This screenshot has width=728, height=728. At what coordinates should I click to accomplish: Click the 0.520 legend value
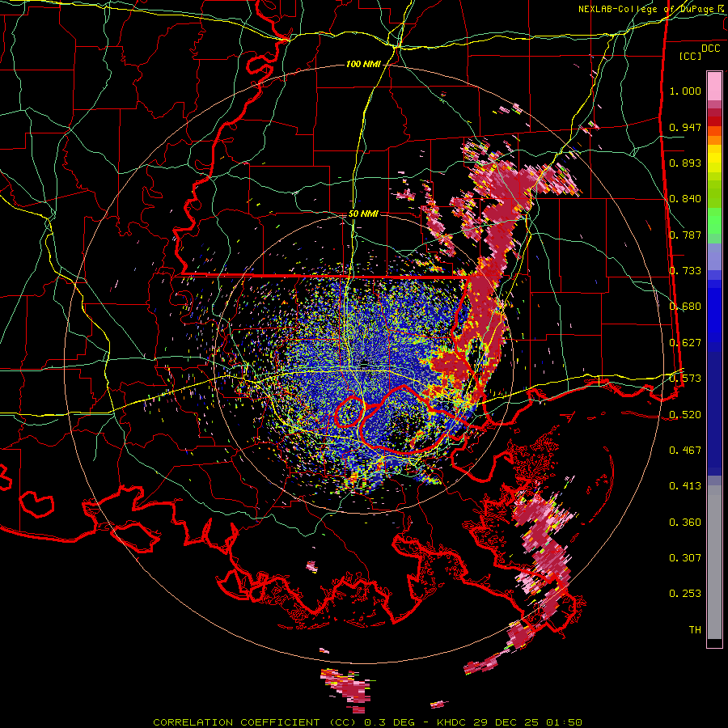685,415
